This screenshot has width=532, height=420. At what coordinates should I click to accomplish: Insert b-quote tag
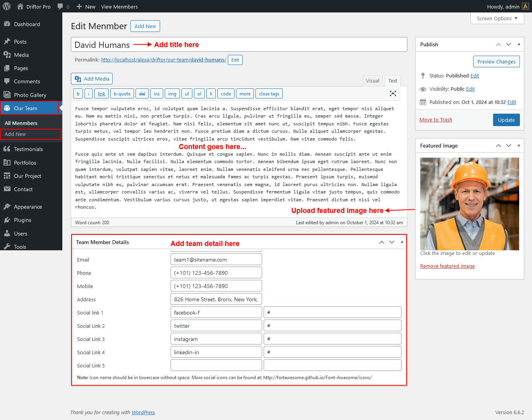(x=122, y=94)
